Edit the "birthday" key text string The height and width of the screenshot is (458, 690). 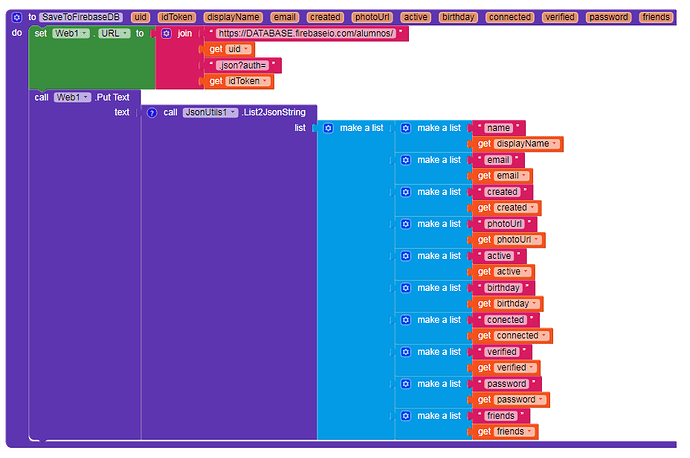click(x=503, y=288)
